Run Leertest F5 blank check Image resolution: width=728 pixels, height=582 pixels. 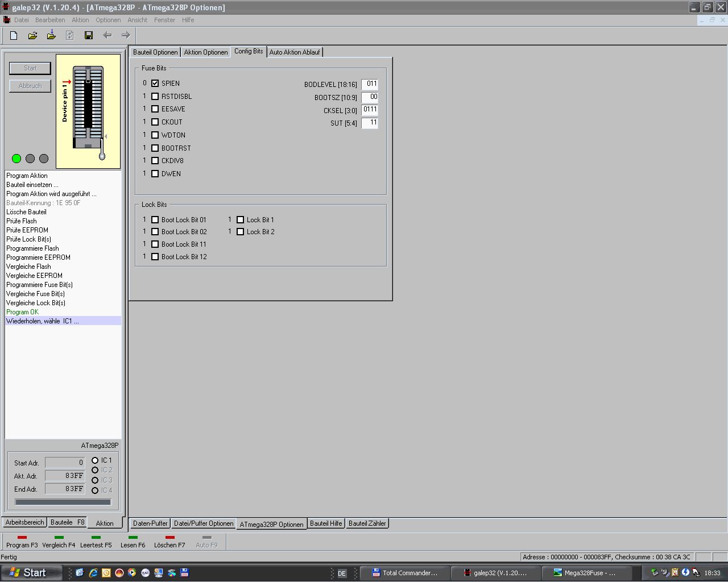coord(96,542)
